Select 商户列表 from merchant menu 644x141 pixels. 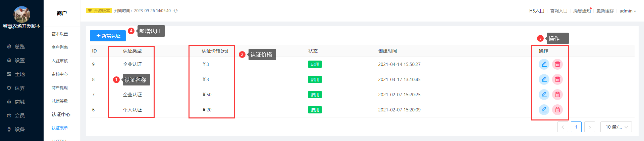60,47
